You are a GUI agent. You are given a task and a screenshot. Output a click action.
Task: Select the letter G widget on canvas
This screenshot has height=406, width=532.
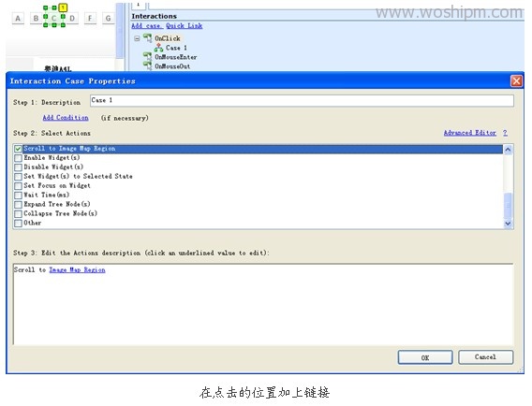pos(108,19)
